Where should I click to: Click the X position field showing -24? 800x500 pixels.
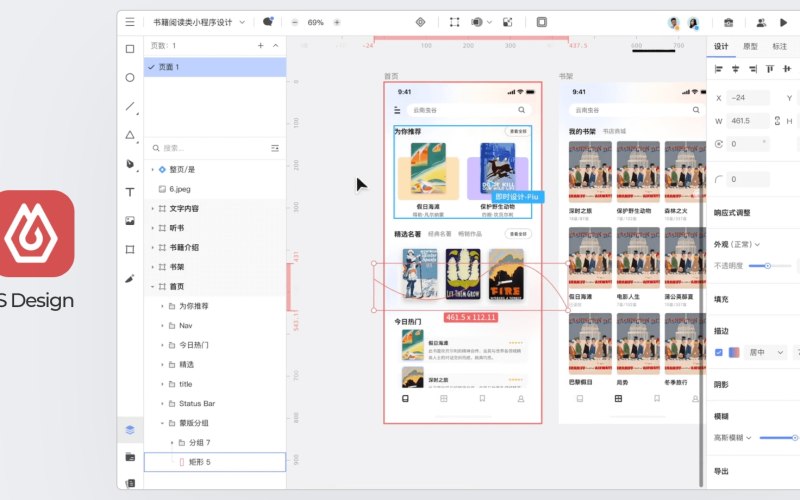(x=747, y=97)
